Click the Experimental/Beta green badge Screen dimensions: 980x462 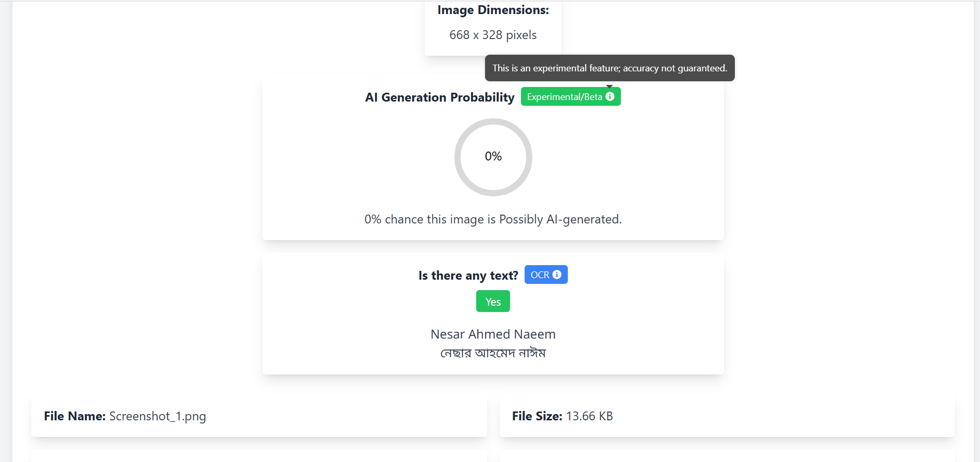pos(570,96)
